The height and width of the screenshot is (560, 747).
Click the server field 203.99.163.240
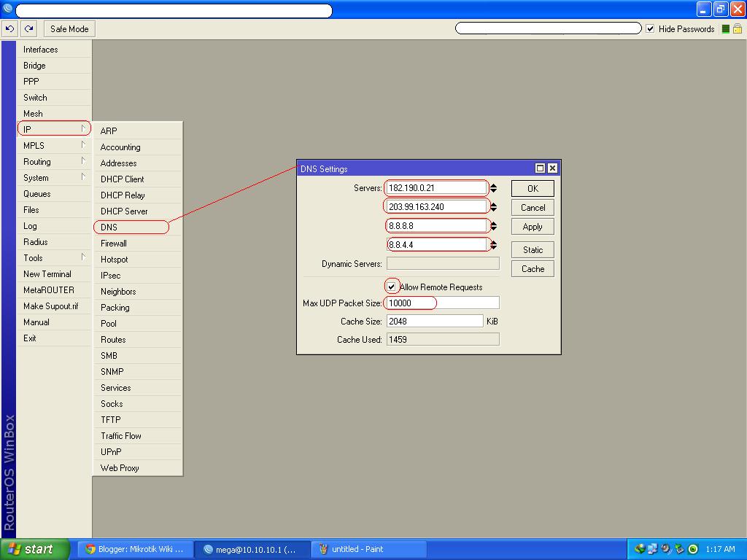(x=438, y=206)
